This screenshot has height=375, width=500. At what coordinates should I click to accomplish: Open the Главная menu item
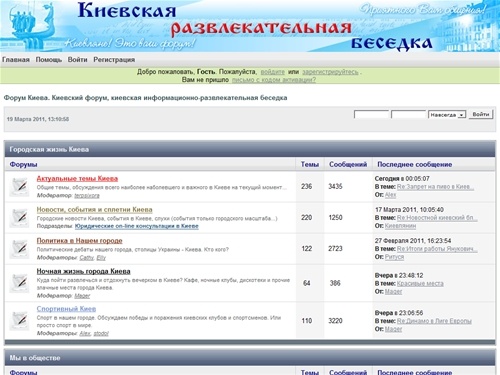[16, 60]
